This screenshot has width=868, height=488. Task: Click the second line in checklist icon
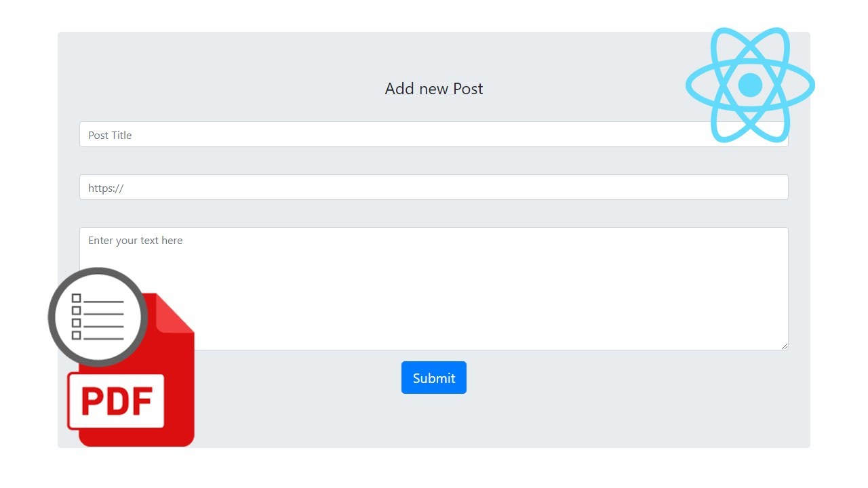tap(104, 314)
